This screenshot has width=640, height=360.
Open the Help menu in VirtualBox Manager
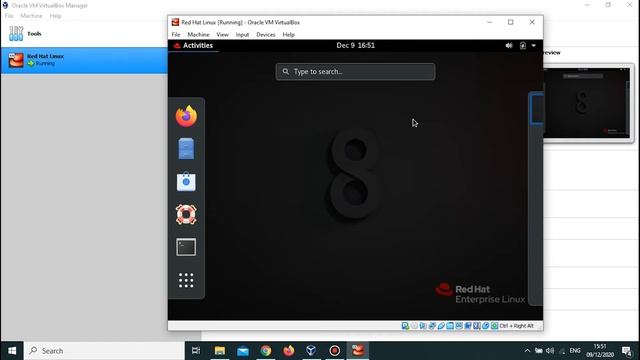[x=56, y=16]
